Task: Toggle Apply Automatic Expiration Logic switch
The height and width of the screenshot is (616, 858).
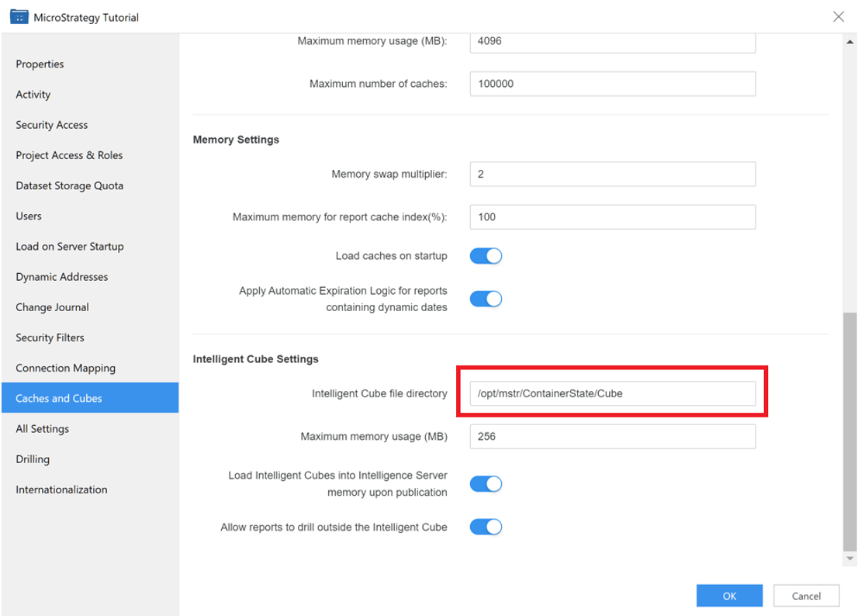Action: [x=486, y=299]
